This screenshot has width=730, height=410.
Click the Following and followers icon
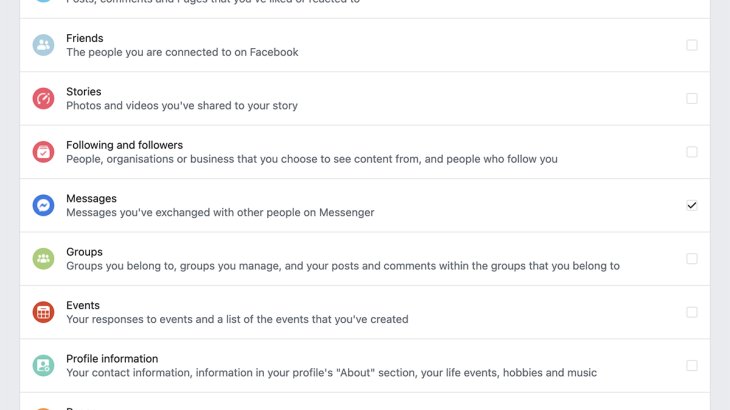point(43,152)
